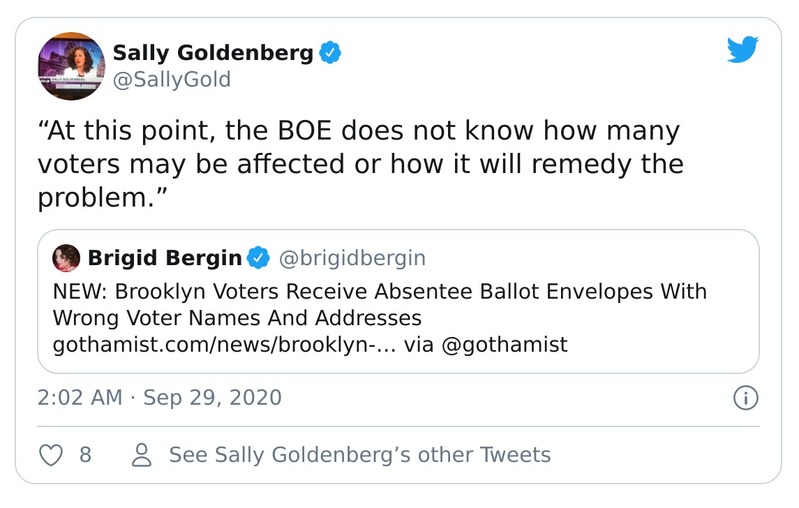Click the heart like icon
Screen dimensions: 799x508
click(x=50, y=455)
